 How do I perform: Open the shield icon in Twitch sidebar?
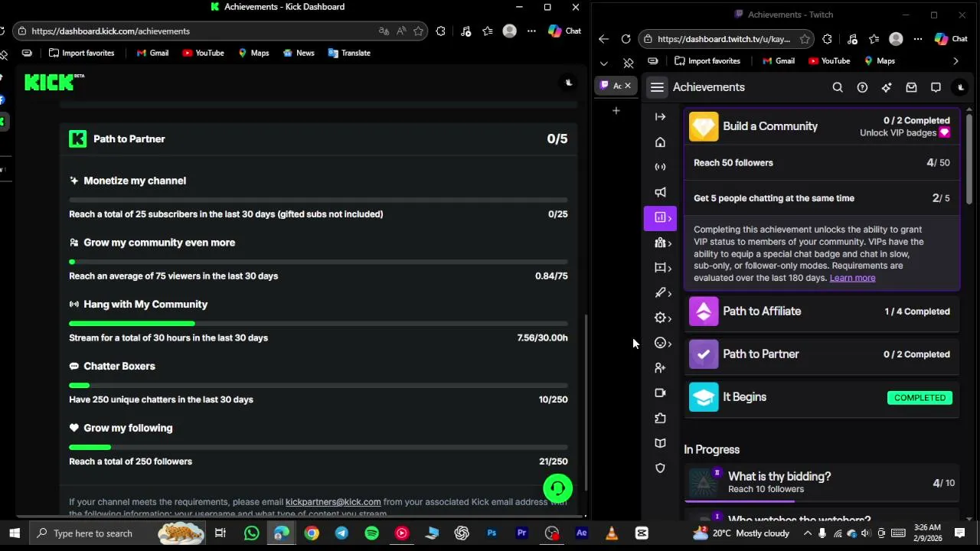660,468
